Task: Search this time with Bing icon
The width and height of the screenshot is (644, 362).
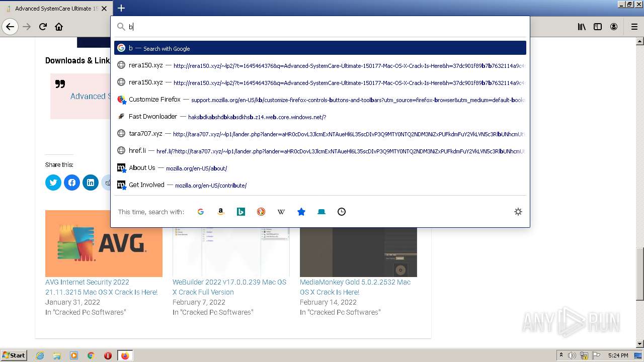Action: click(241, 212)
